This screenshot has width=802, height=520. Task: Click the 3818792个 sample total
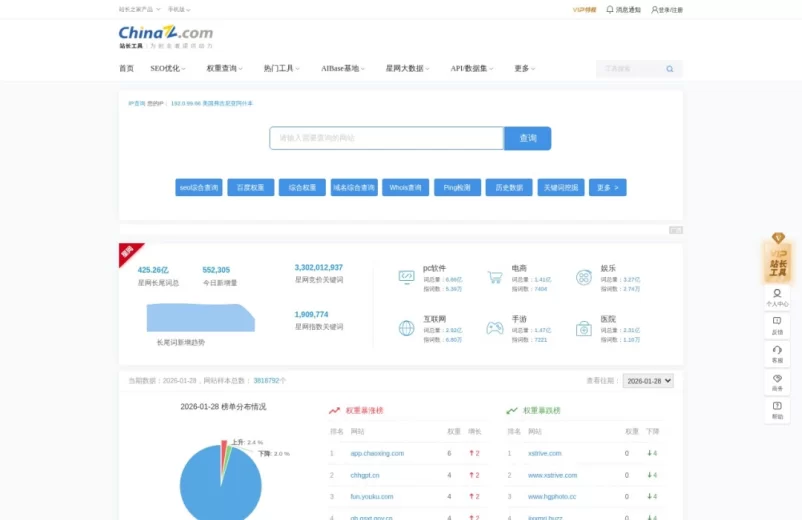coord(270,381)
